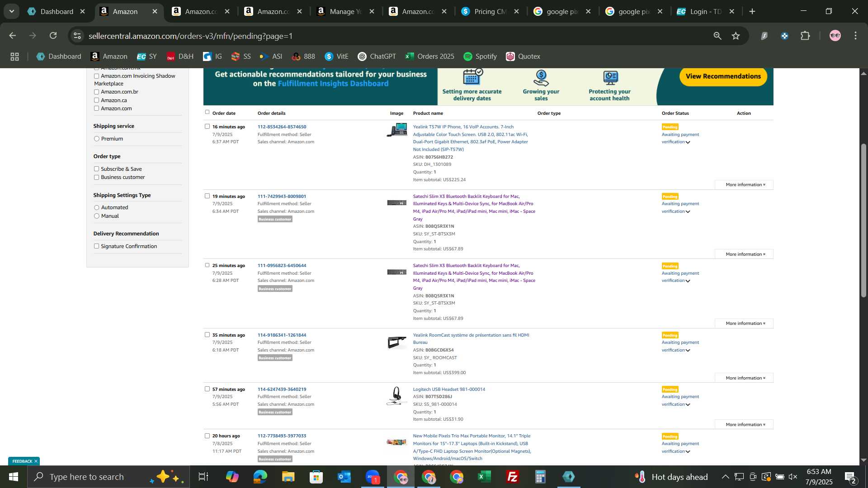Open Fulfillment Insights Dashboard link

333,84
